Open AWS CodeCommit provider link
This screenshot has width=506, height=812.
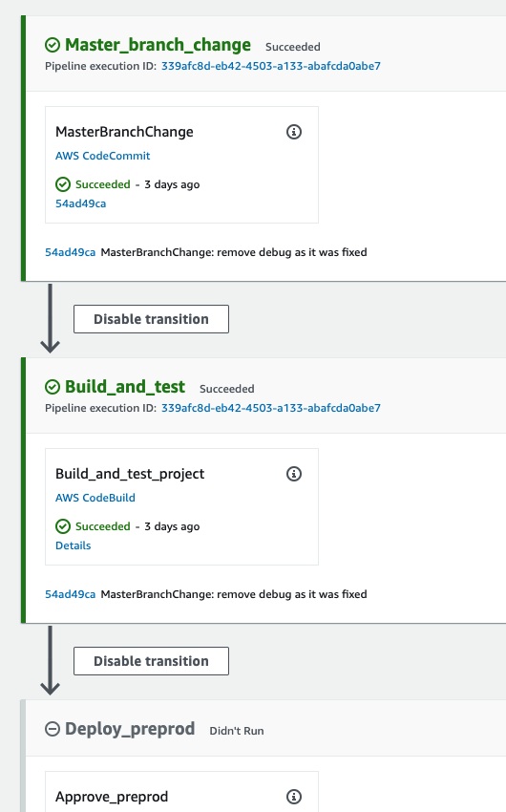[102, 156]
